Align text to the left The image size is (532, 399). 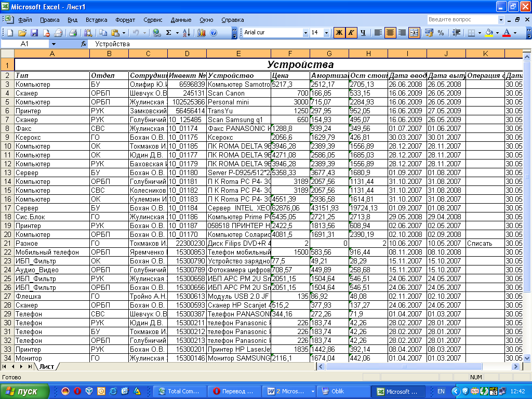point(378,33)
